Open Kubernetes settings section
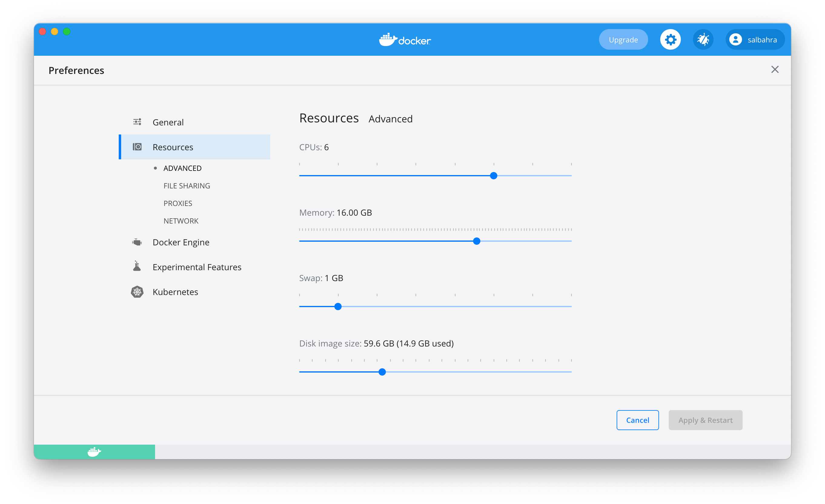 pos(194,292)
